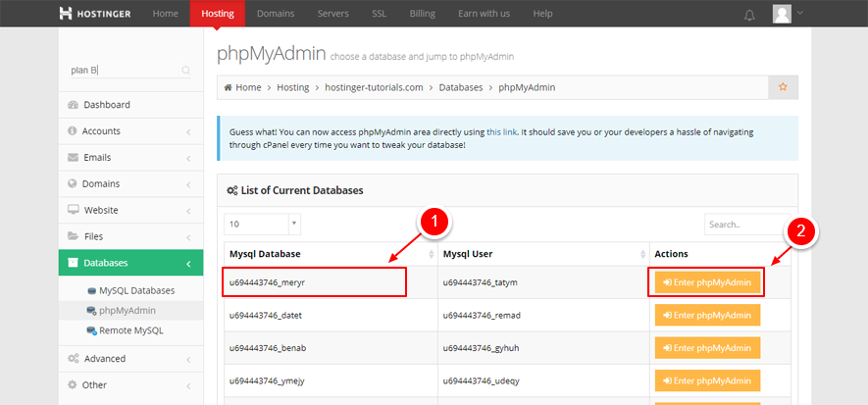Image resolution: width=868 pixels, height=405 pixels.
Task: Click the breadcrumb home icon
Action: [x=228, y=87]
